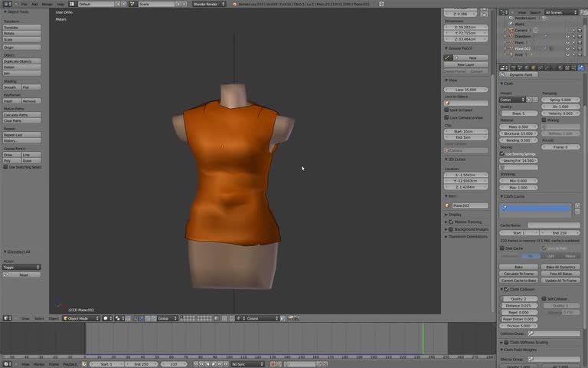This screenshot has width=588, height=368.
Task: Open the Object menu in 3D view header
Action: (x=54, y=318)
